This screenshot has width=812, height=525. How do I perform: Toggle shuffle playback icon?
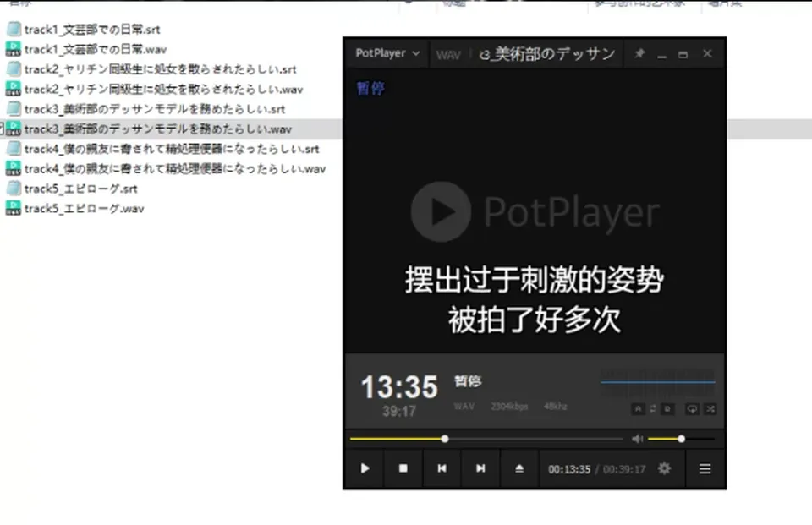coord(710,409)
